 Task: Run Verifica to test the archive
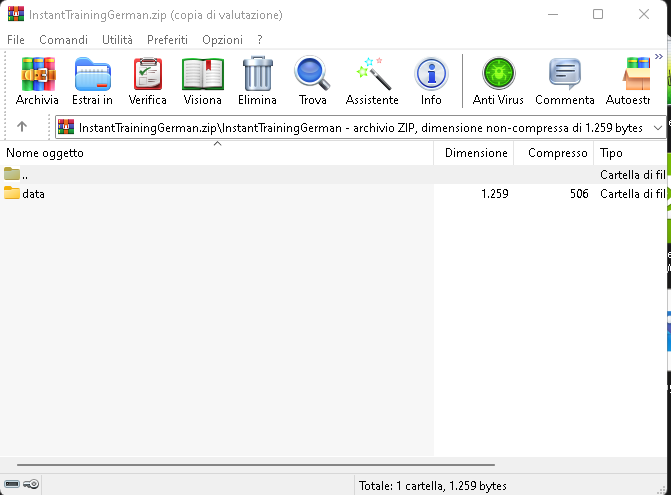(148, 81)
